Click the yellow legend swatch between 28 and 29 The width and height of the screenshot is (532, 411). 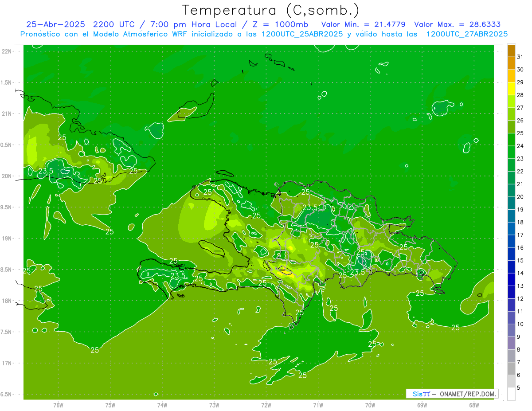pyautogui.click(x=511, y=89)
